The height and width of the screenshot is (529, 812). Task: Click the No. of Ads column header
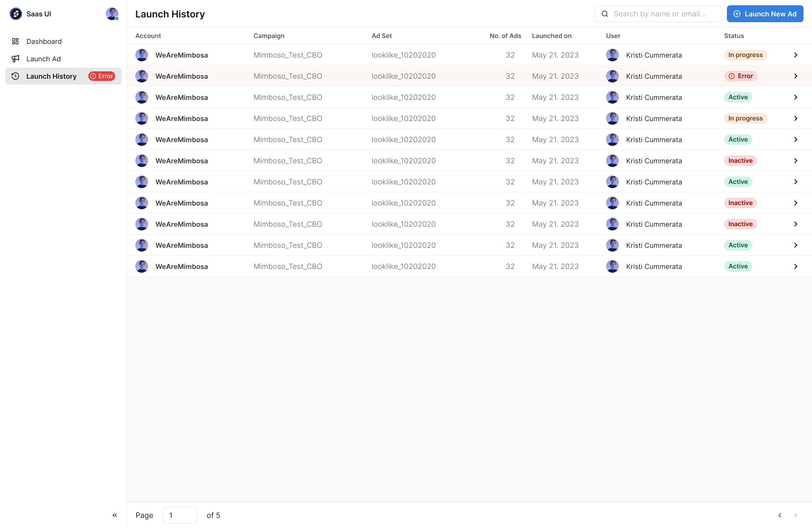click(x=505, y=36)
